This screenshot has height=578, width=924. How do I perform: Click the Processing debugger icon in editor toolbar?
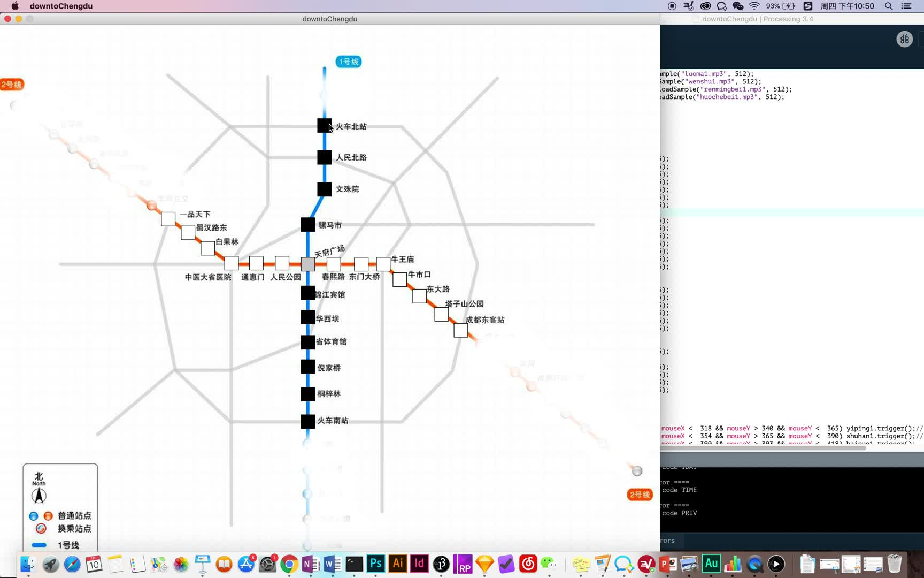point(904,39)
